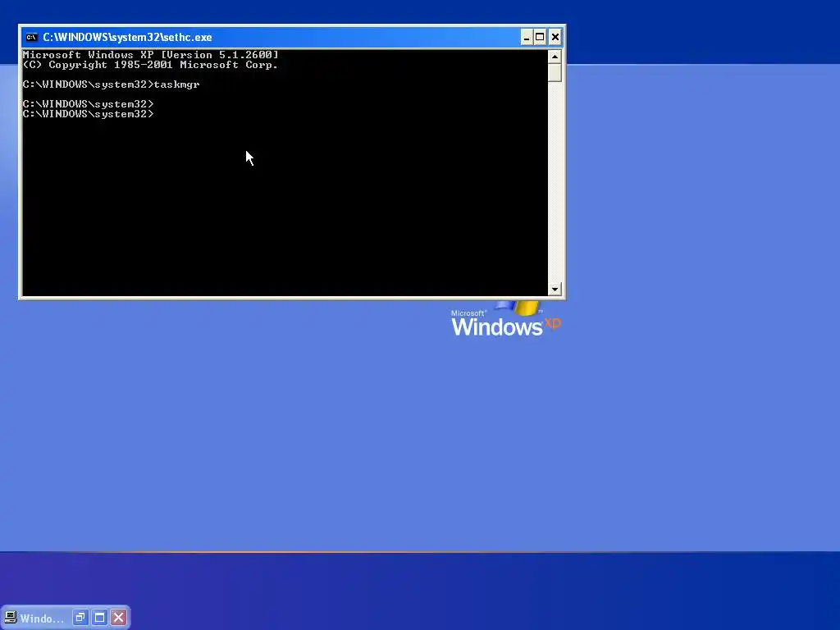Screen dimensions: 840x630
Task: Click the typed taskmgr command line
Action: (x=111, y=84)
